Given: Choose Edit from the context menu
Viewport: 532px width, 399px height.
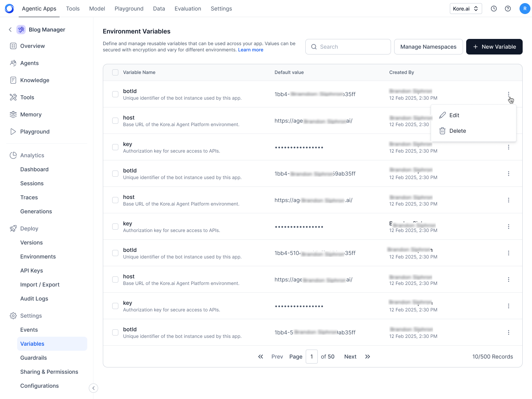Looking at the screenshot, I should tap(454, 115).
